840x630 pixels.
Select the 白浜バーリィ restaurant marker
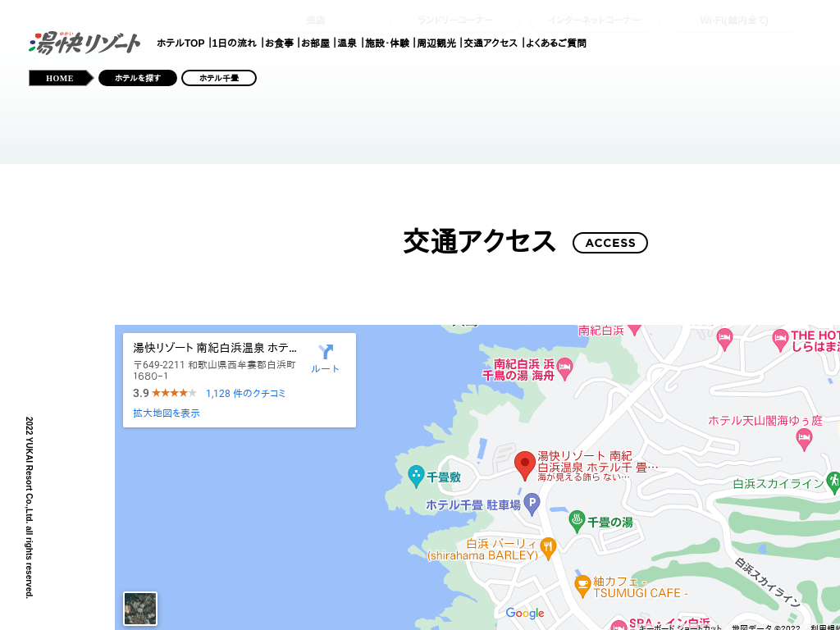(548, 549)
